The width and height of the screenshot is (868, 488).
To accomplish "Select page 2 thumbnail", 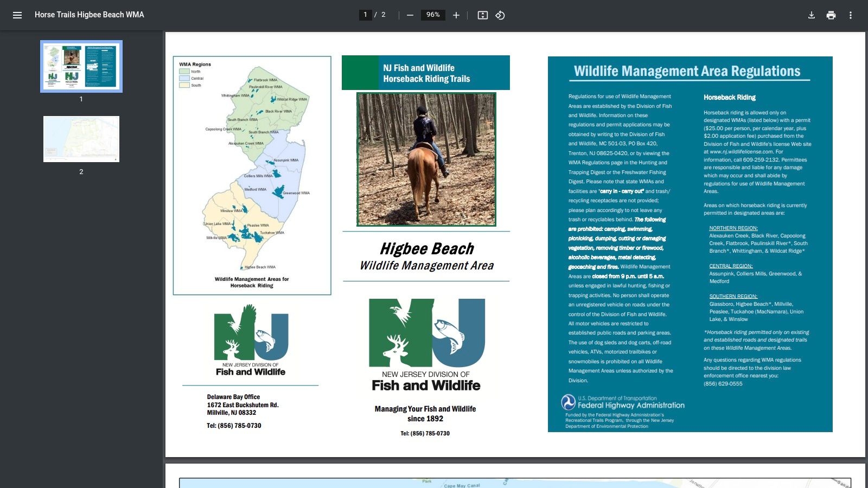I will click(x=81, y=139).
